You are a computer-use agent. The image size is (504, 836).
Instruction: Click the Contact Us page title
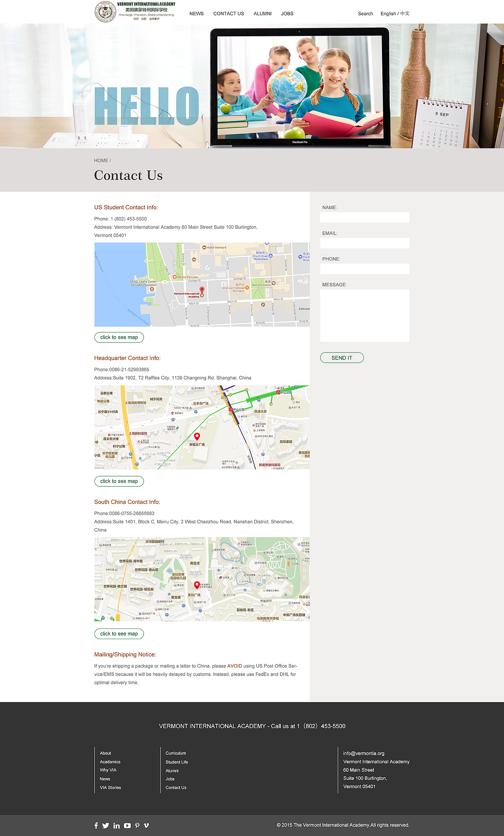(128, 175)
